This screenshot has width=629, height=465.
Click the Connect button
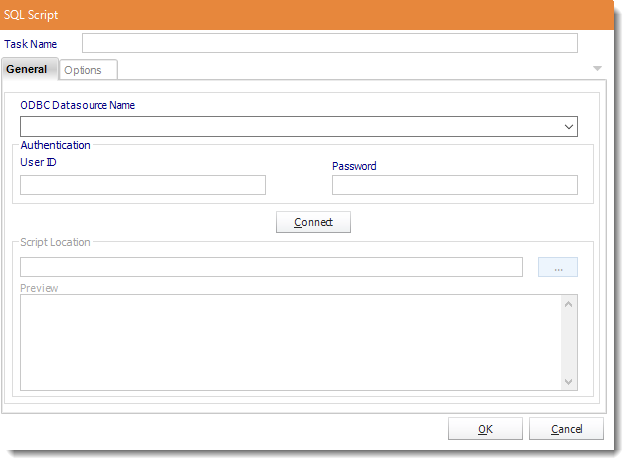(313, 222)
